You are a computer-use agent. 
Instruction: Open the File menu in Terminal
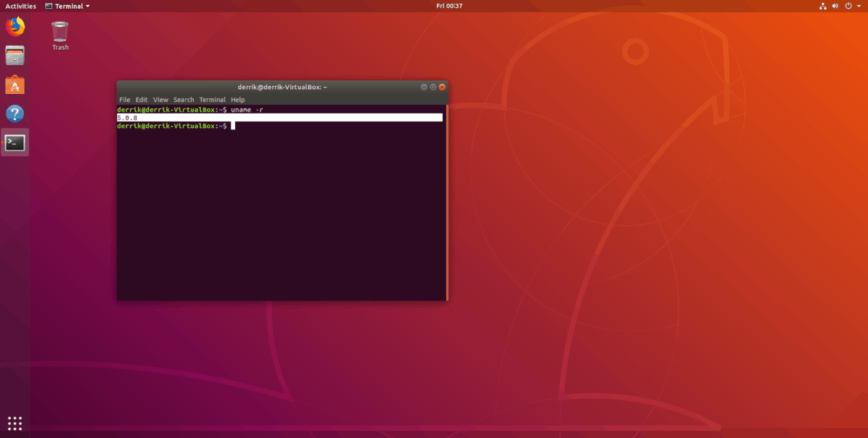point(124,99)
